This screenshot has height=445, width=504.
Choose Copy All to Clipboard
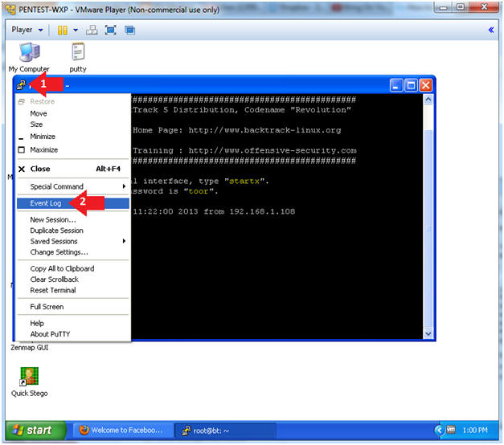click(73, 268)
